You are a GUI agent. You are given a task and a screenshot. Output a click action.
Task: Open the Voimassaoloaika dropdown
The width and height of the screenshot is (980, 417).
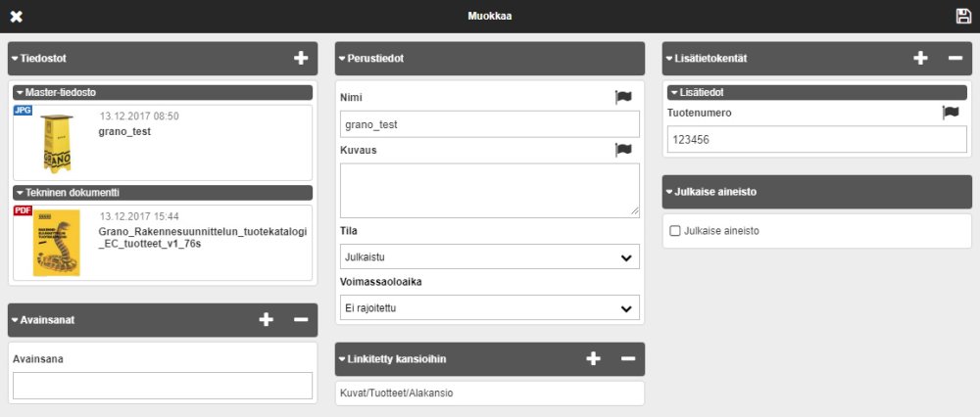pos(489,308)
